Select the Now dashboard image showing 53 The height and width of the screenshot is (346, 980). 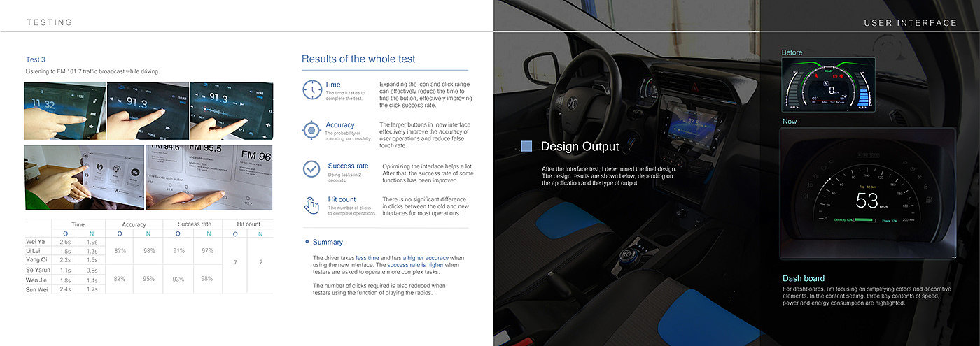[x=867, y=194]
